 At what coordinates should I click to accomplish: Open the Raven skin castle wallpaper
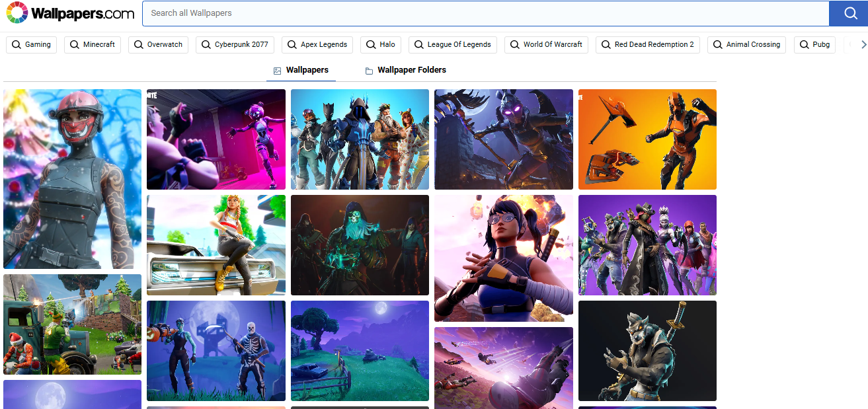(x=504, y=139)
